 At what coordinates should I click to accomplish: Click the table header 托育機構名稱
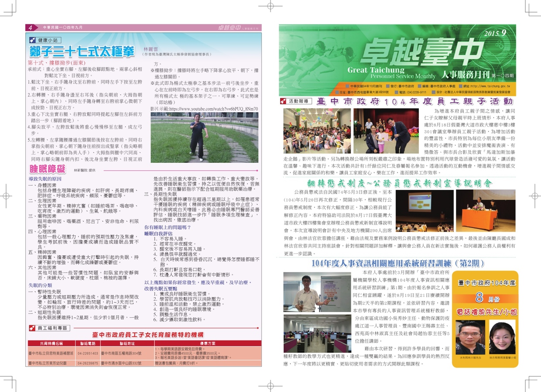pos(51,344)
